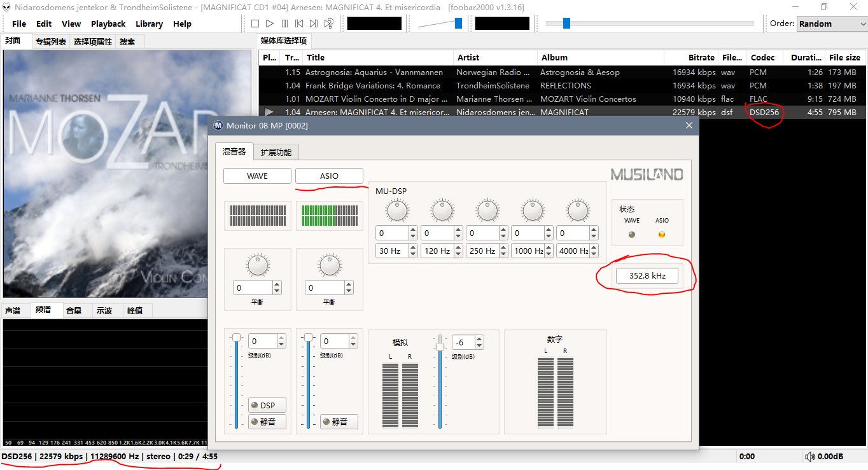The image size is (868, 470).
Task: Increase the 模拟 level spinner value
Action: click(x=479, y=339)
